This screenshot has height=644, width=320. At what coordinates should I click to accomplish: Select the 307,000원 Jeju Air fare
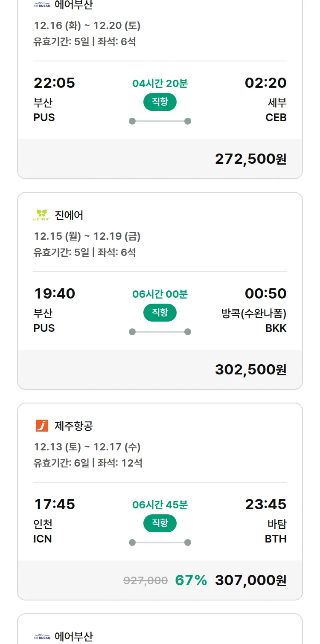[250, 580]
